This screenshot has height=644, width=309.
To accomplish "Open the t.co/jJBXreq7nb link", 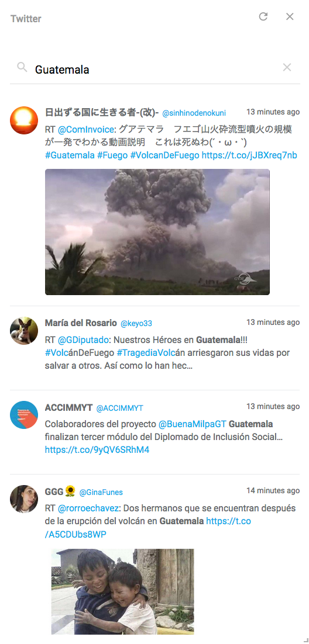I will pos(249,155).
